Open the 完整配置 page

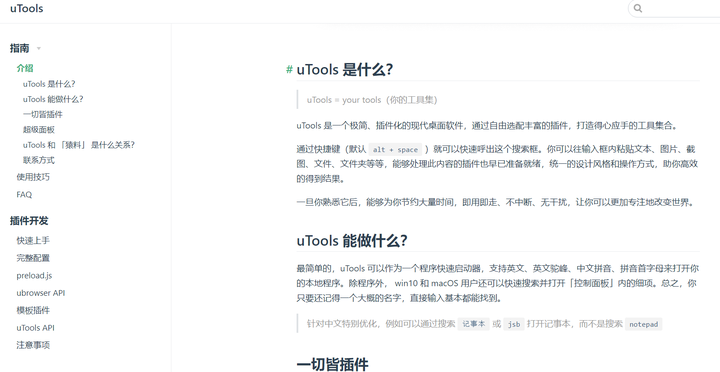tap(33, 258)
